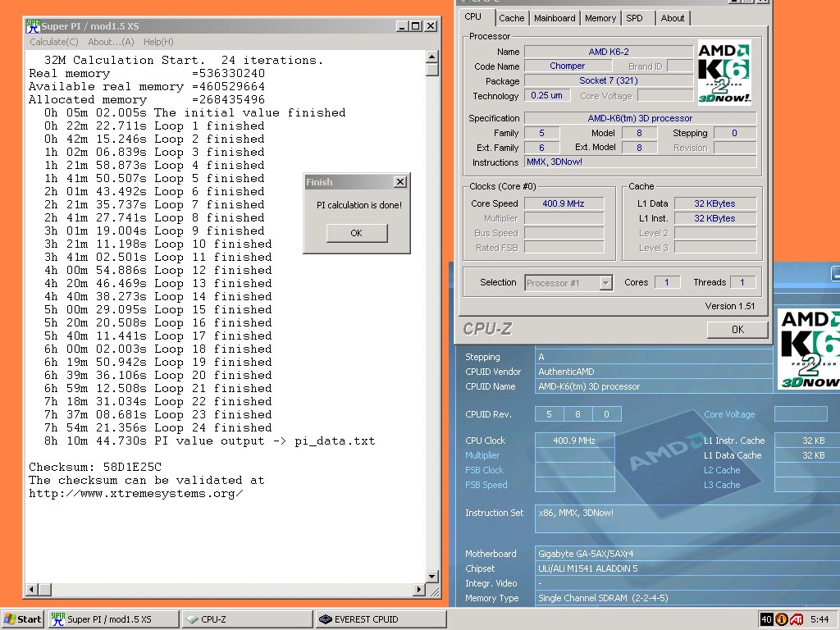Click the orange info tray icon

781,619
